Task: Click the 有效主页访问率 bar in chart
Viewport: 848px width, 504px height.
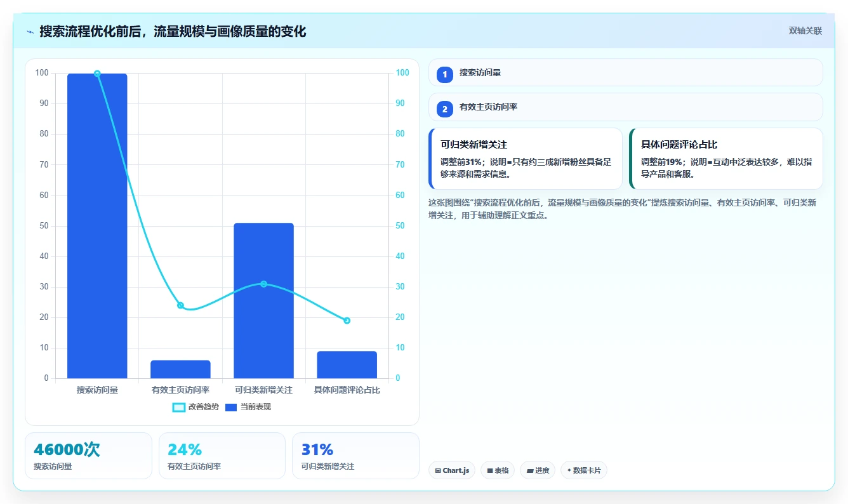Action: click(180, 369)
